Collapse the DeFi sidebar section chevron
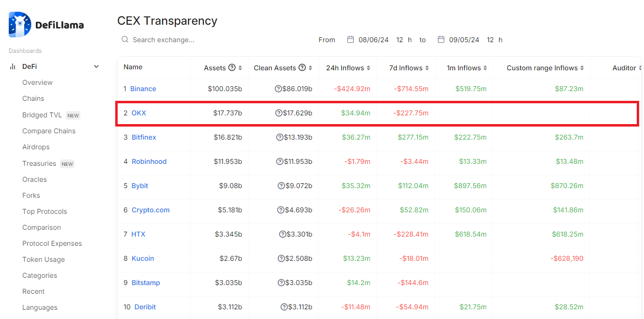The image size is (644, 319). click(x=96, y=66)
